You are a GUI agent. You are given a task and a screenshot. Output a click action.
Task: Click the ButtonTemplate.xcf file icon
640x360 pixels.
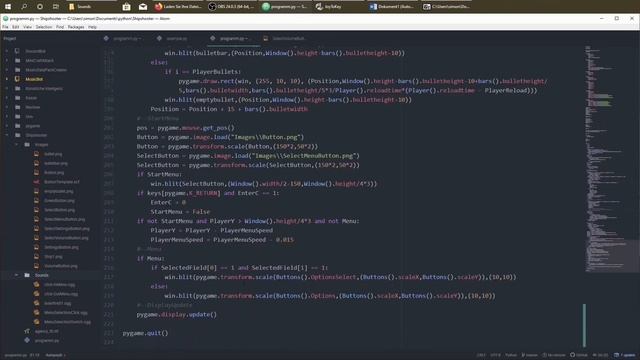[36, 182]
